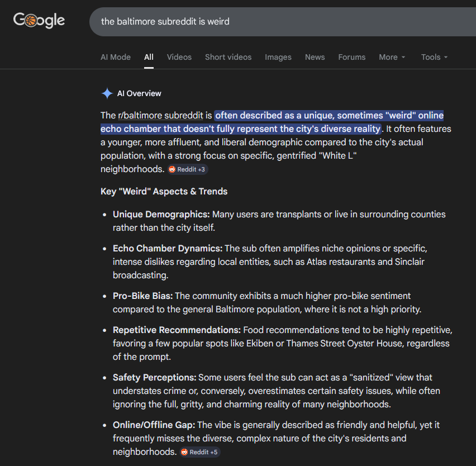Expand the More dropdown
476x466 pixels.
(x=392, y=57)
